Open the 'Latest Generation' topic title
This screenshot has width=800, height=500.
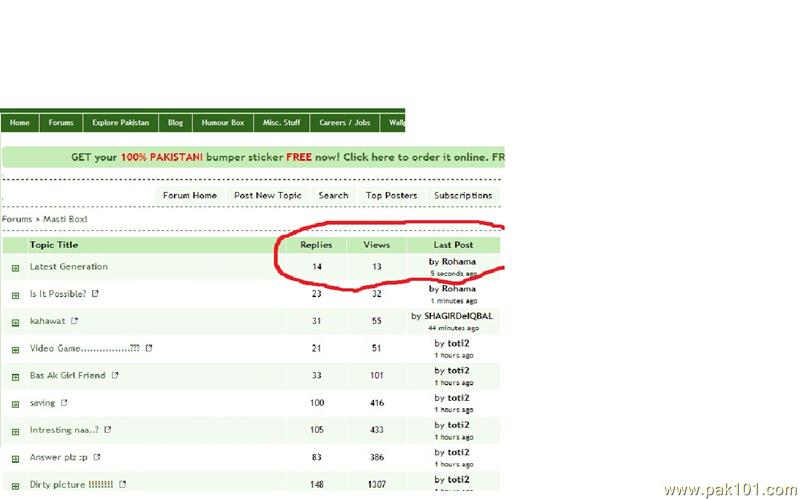click(68, 267)
